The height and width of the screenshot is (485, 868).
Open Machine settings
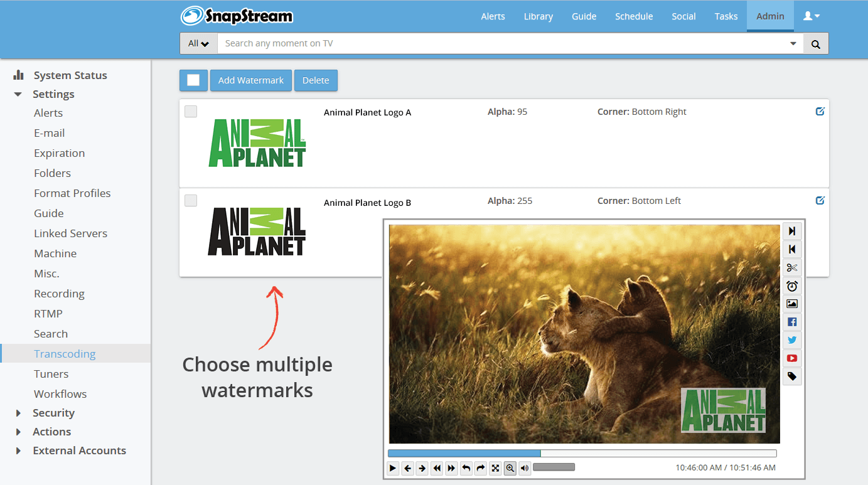[55, 253]
